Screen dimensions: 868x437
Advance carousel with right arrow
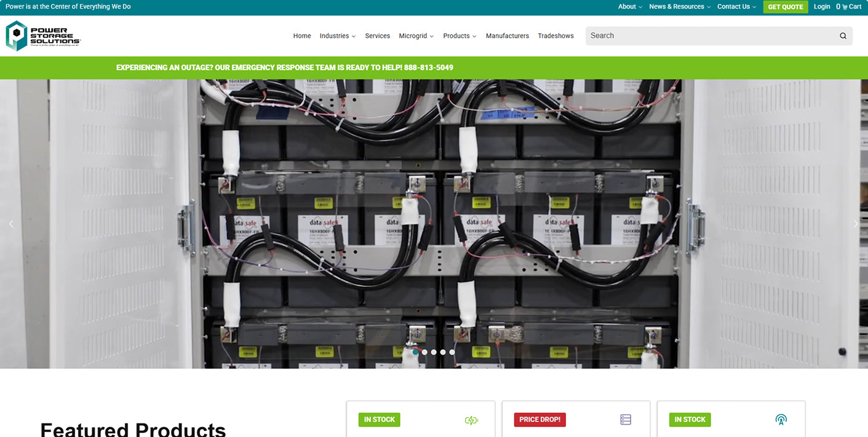pos(856,224)
